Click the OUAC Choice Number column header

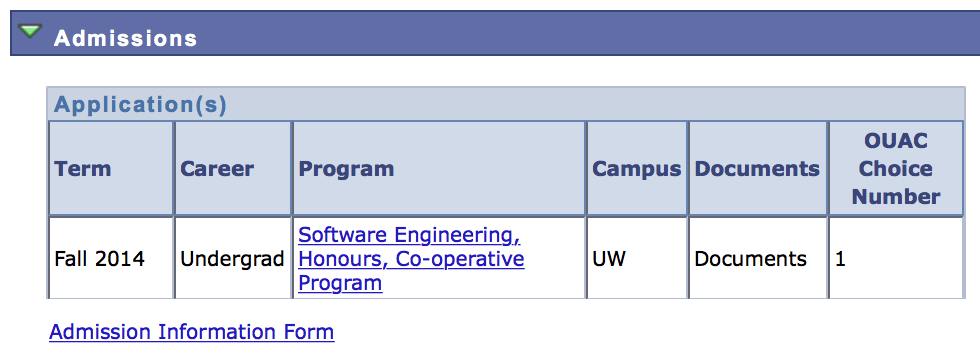click(896, 169)
